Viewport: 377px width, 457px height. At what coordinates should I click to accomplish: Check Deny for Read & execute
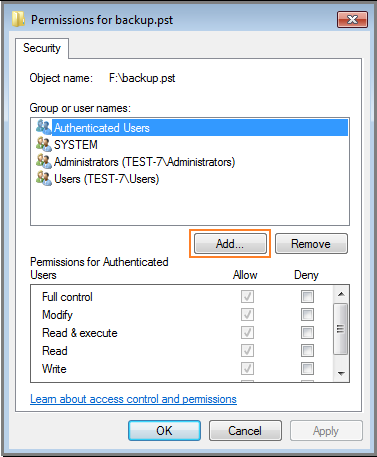pyautogui.click(x=307, y=332)
